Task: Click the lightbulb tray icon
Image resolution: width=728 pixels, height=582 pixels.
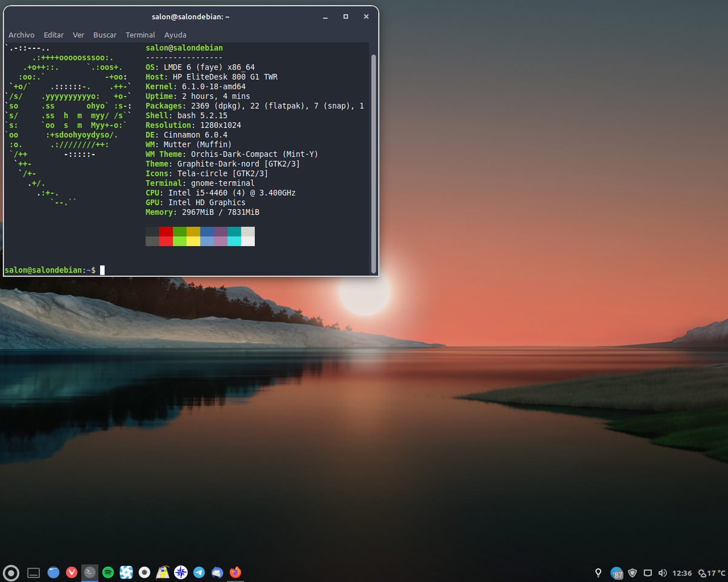Action: (598, 572)
